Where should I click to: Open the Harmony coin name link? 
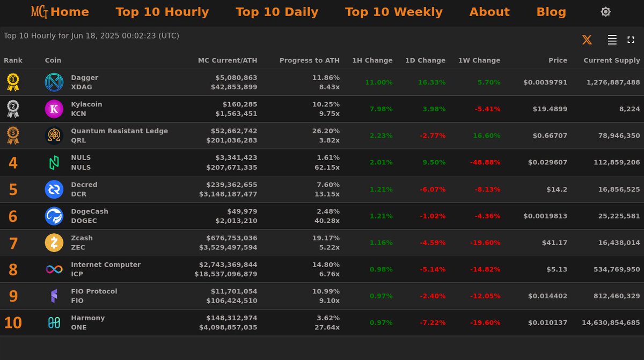[x=88, y=318]
